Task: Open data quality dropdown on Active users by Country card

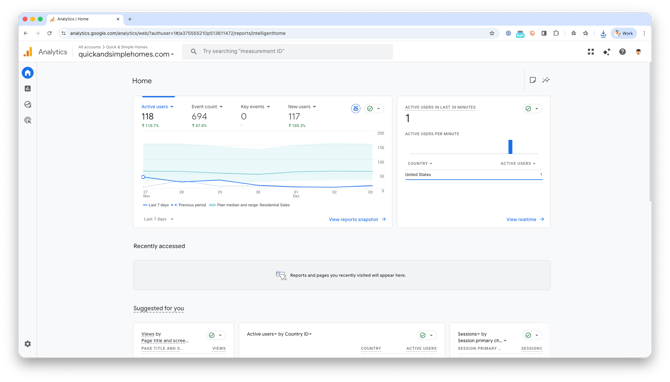Action: coord(426,335)
